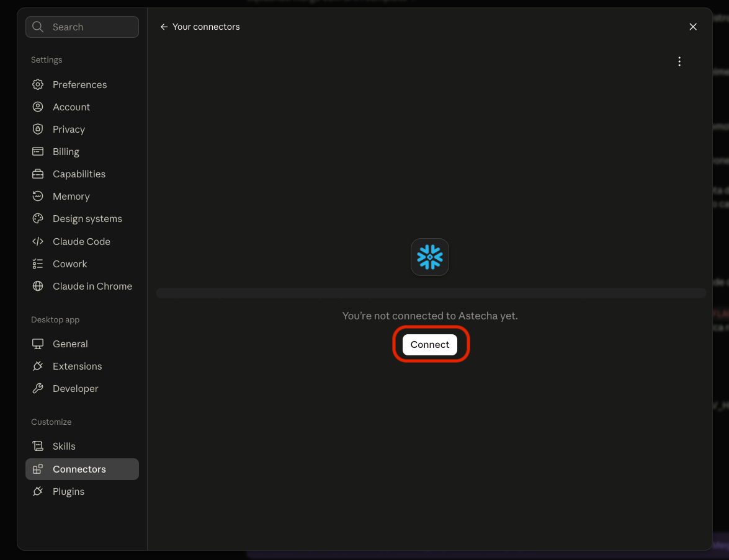This screenshot has height=560, width=729.
Task: Select General under Desktop app
Action: tap(83, 344)
